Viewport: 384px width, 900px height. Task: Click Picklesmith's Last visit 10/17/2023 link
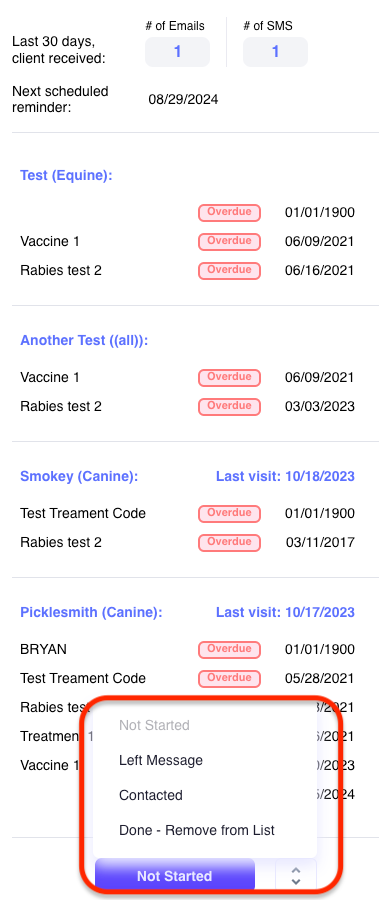pyautogui.click(x=285, y=612)
